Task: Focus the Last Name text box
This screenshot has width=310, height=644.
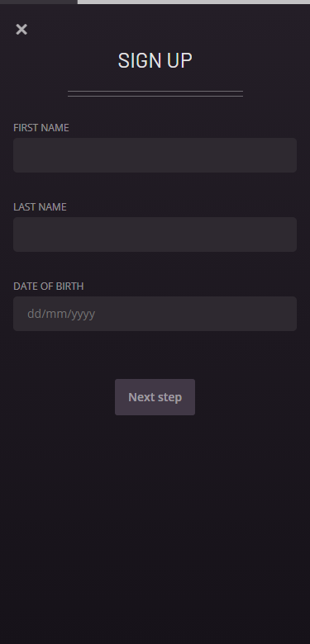Action: click(155, 234)
